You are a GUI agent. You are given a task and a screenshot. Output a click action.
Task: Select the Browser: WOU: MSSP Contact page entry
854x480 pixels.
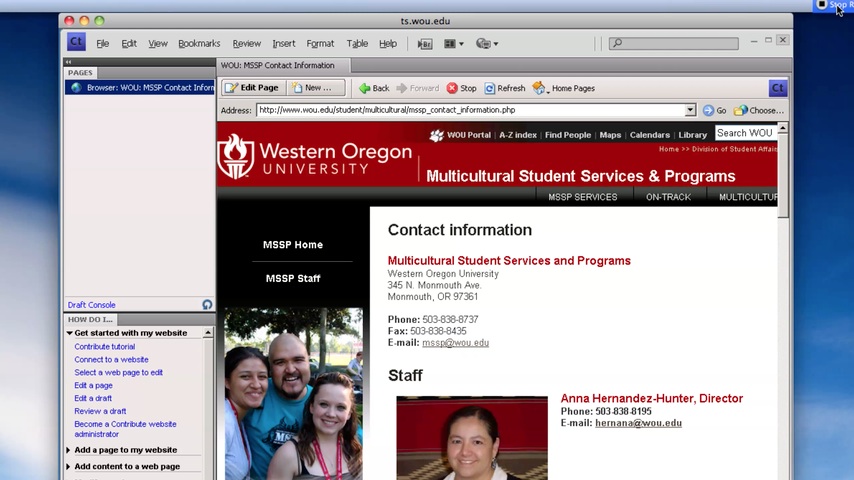point(141,87)
